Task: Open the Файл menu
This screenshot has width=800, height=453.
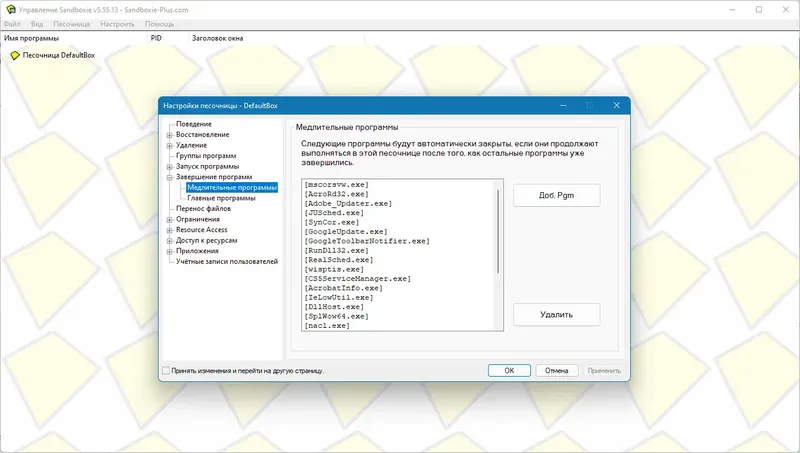Action: (12, 24)
